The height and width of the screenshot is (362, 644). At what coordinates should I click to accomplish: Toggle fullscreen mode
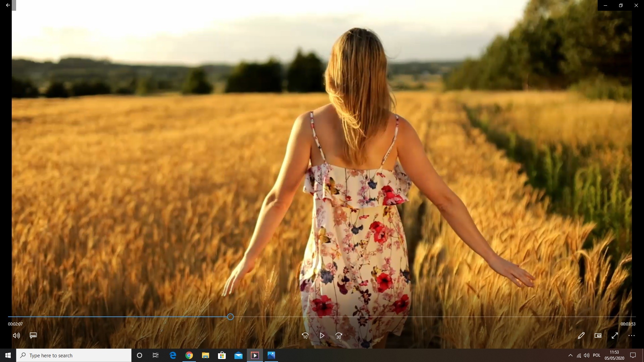coord(615,336)
